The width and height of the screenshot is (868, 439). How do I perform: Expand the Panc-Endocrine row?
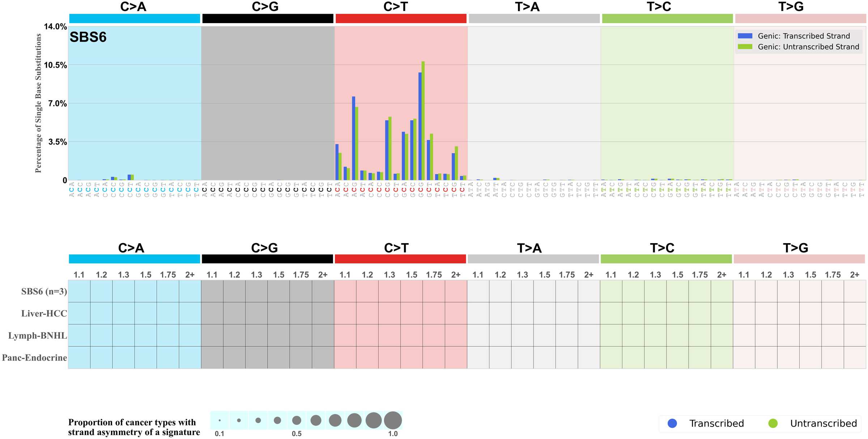(x=34, y=358)
